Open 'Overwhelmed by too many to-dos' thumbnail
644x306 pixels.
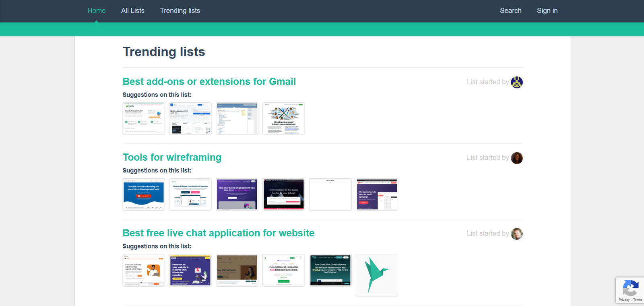coord(283,194)
